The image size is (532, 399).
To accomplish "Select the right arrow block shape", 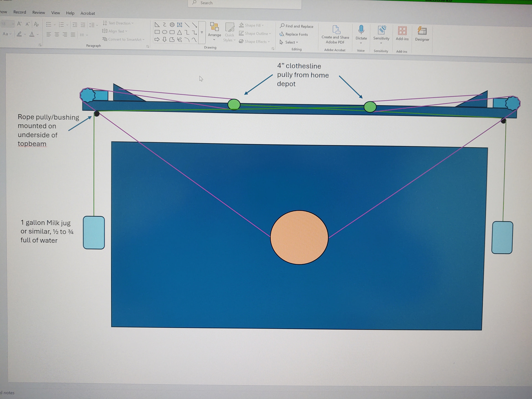I will tap(157, 39).
